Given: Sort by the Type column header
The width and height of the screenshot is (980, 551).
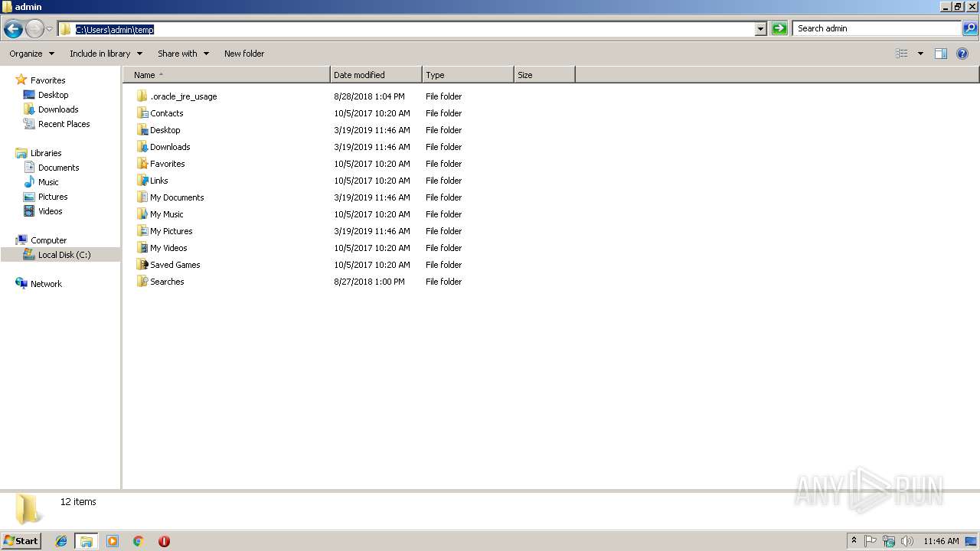Looking at the screenshot, I should tap(468, 75).
